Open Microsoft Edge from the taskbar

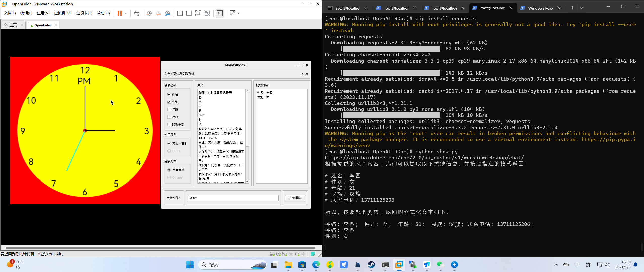click(x=316, y=265)
